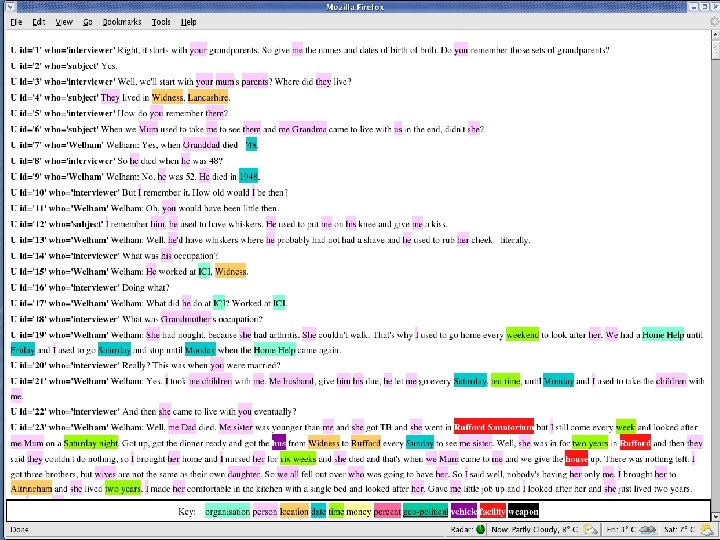Click the highlighted 'weekend' time expression

(x=522, y=335)
